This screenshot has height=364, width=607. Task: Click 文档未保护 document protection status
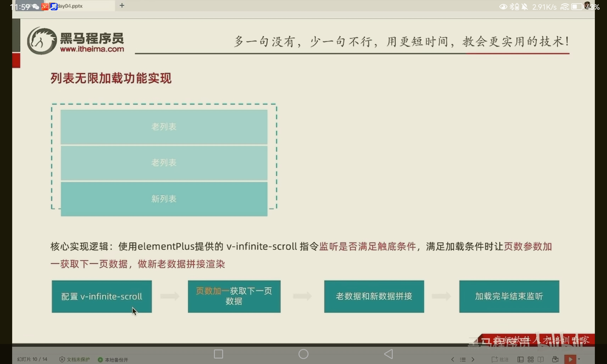coord(74,359)
